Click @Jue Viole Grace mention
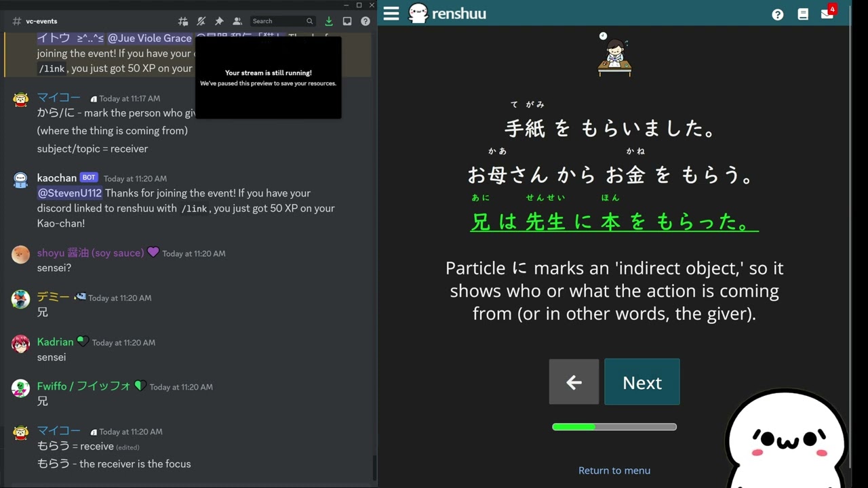 click(x=149, y=39)
